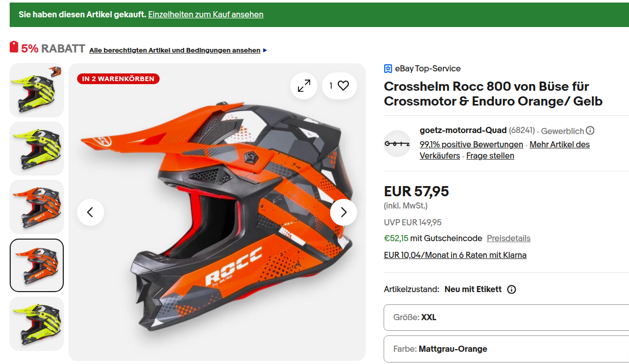
Task: Open Einzelheiten zum Kauf ansehen link
Action: pos(206,14)
